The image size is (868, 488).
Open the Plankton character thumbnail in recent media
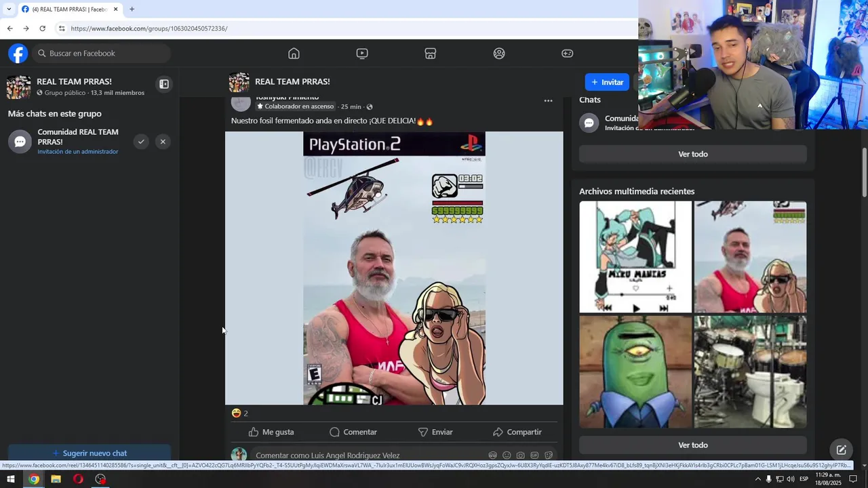click(x=635, y=371)
